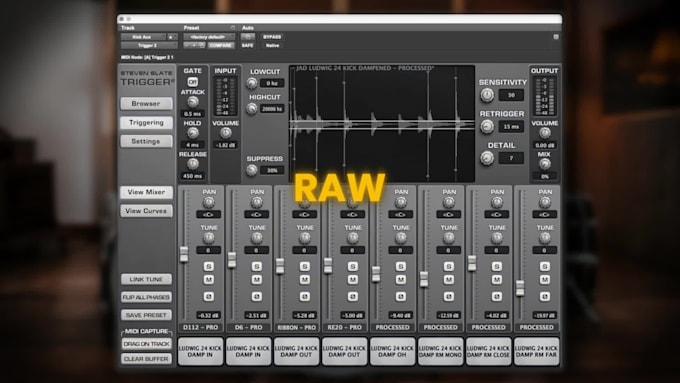
Task: Click the RE20 - PRO channel fader
Action: [328, 265]
